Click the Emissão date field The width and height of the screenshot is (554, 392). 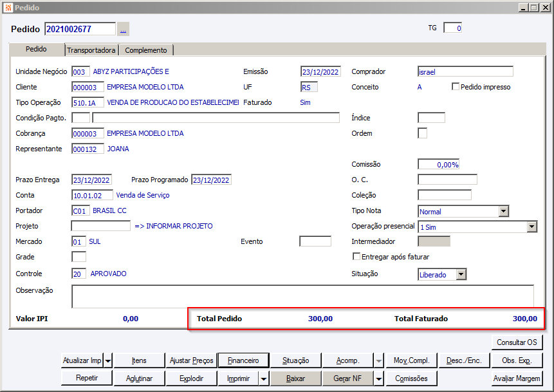point(320,71)
